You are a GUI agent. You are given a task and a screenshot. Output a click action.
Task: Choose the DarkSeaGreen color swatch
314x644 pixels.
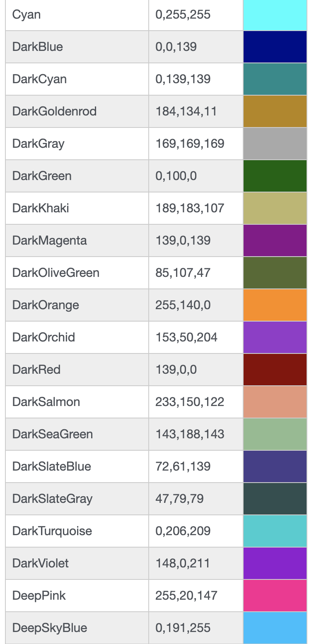point(275,434)
